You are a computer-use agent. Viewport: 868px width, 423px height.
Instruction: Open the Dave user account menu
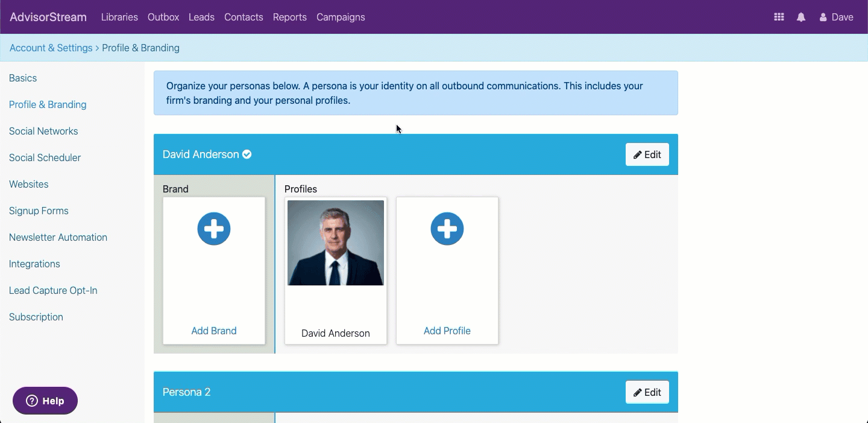pyautogui.click(x=836, y=17)
